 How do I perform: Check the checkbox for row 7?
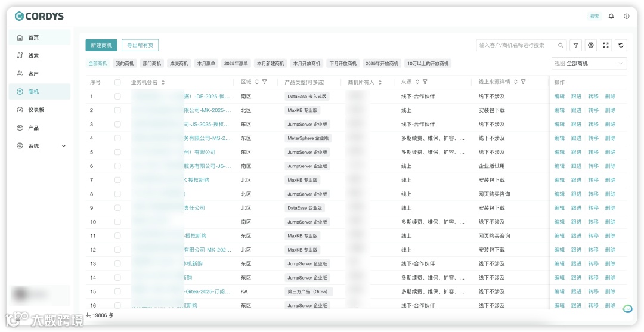pos(117,180)
